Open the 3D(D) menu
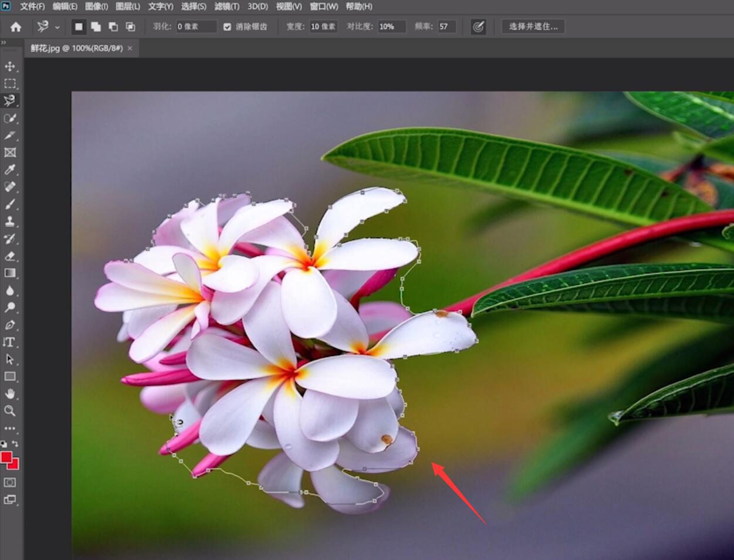This screenshot has height=560, width=734. [x=258, y=6]
